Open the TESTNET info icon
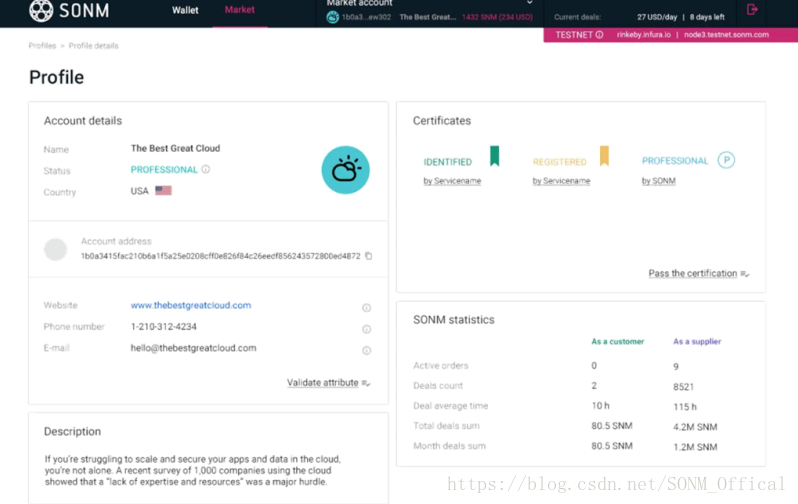This screenshot has width=798, height=504. click(x=600, y=35)
